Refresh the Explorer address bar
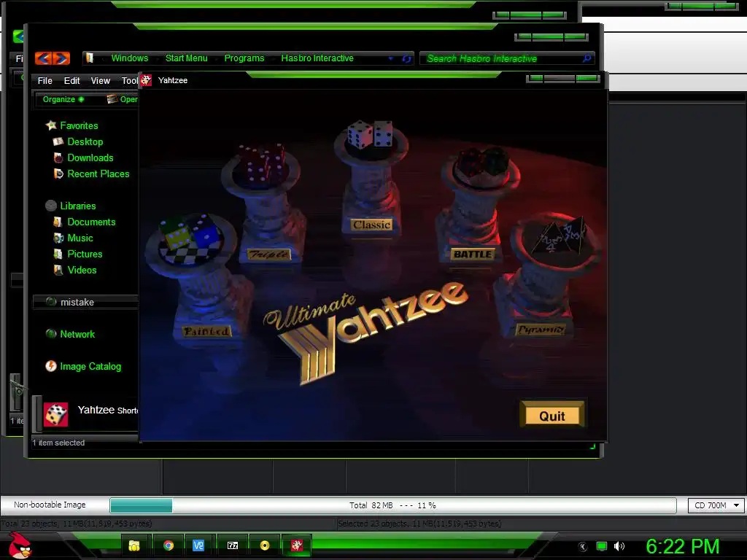747x560 pixels. click(406, 58)
